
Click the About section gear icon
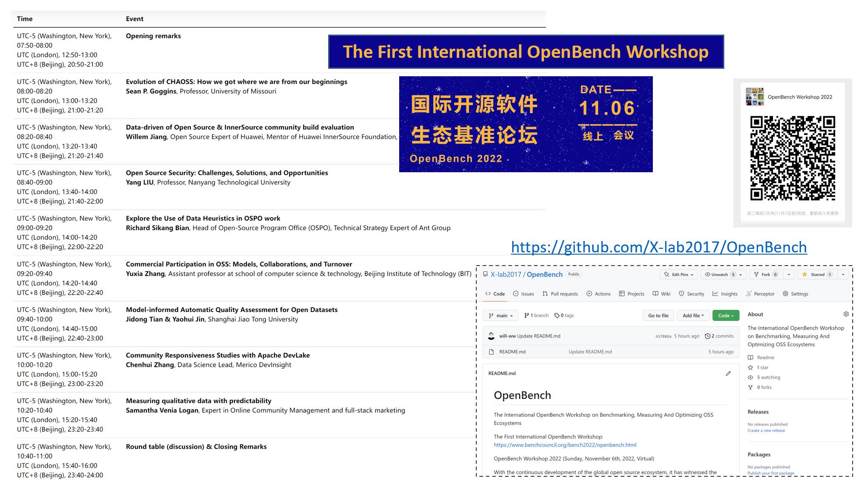pos(846,314)
